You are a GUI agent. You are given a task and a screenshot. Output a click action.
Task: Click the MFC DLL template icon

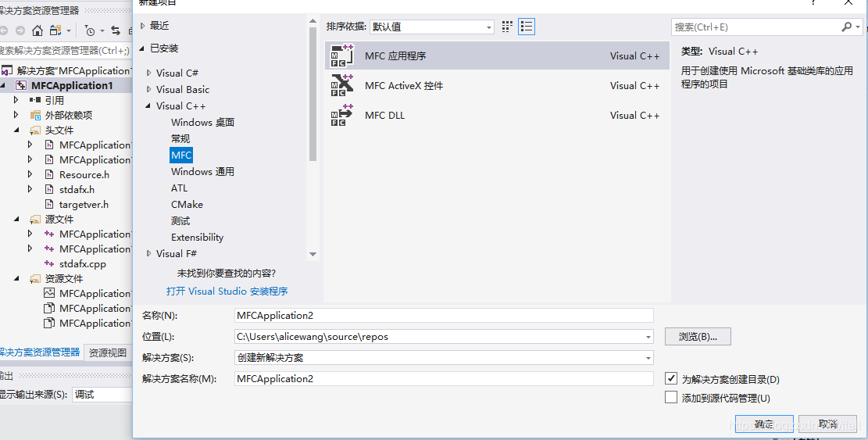point(341,115)
